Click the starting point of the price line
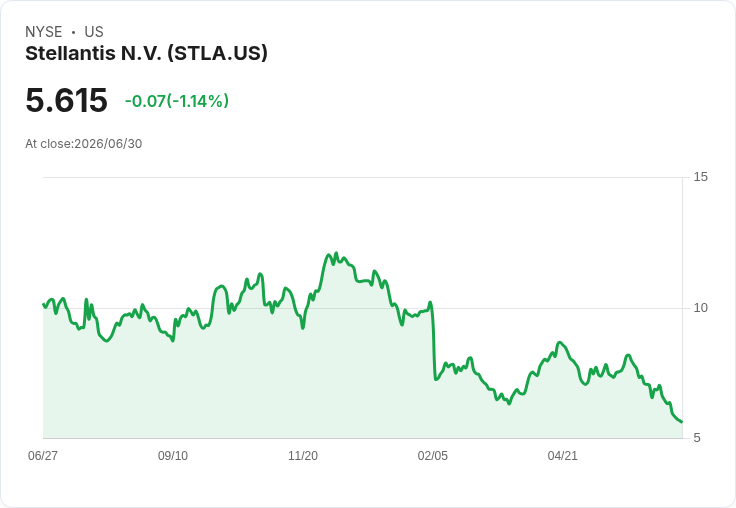Image resolution: width=736 pixels, height=508 pixels. 44,304
